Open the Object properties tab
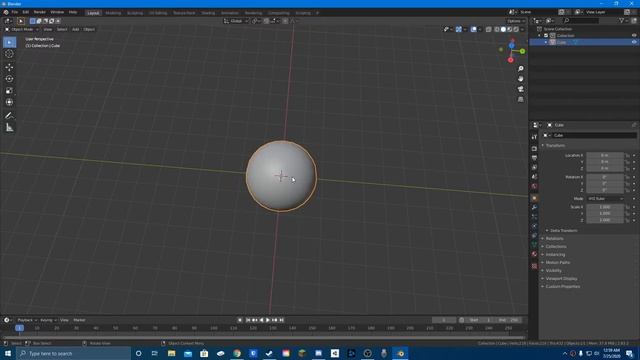 click(x=534, y=198)
